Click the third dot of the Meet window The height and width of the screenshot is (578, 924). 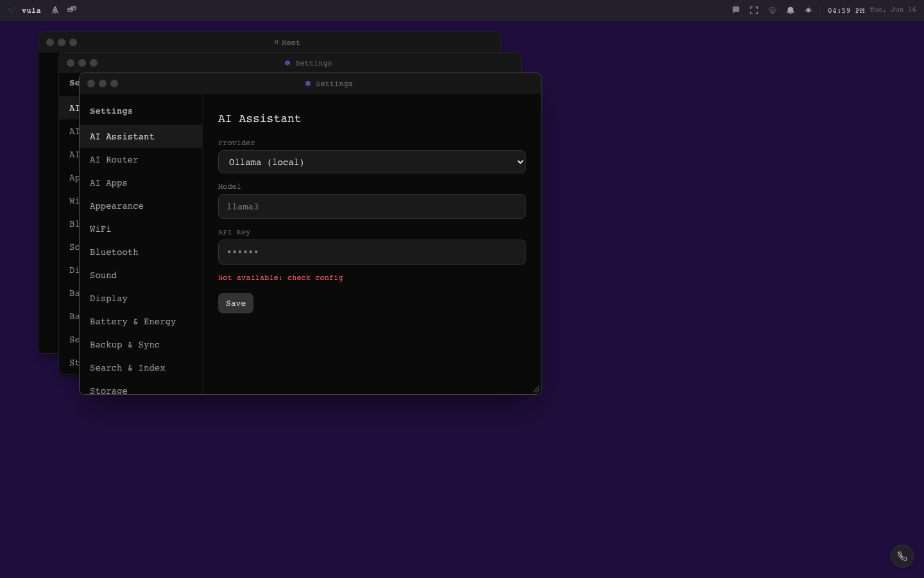pyautogui.click(x=73, y=42)
